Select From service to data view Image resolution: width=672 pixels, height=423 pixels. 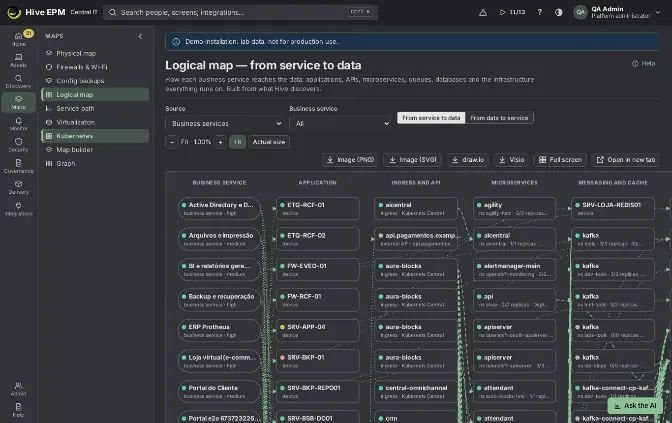coord(431,118)
